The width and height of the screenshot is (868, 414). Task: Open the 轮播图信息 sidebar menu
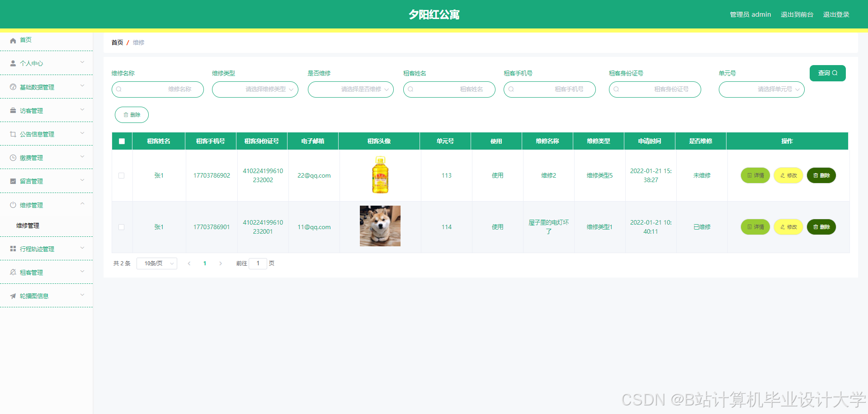[x=46, y=296]
